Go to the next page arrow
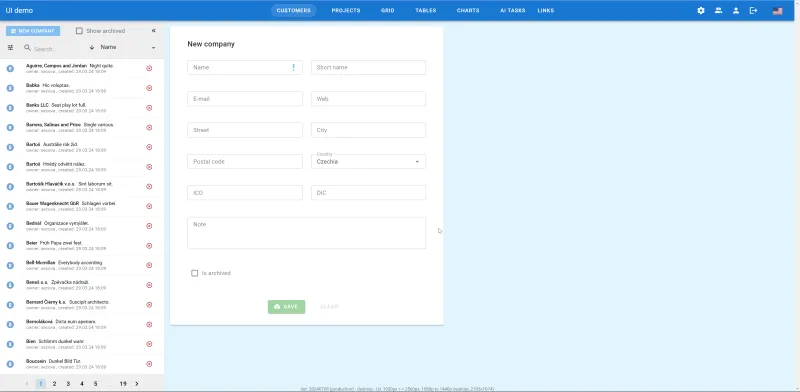Image resolution: width=800 pixels, height=392 pixels. coord(137,383)
